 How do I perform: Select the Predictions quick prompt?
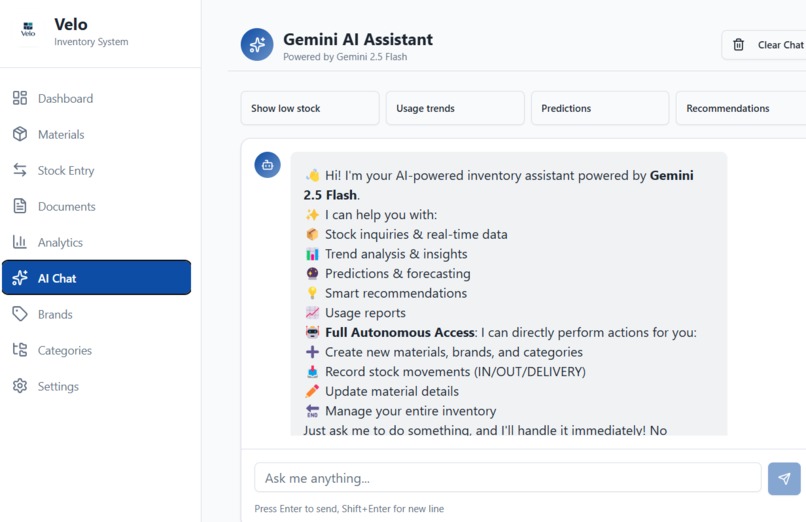pyautogui.click(x=600, y=108)
